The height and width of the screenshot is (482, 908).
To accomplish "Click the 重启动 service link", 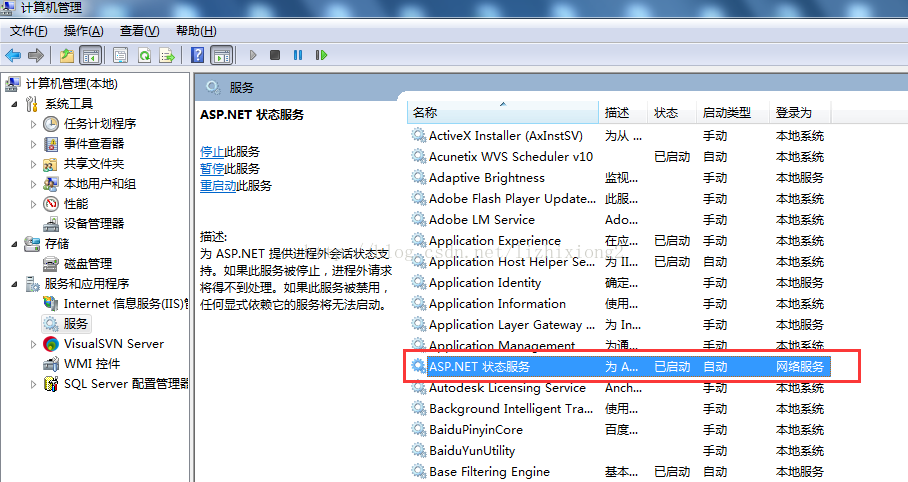I will click(x=218, y=185).
